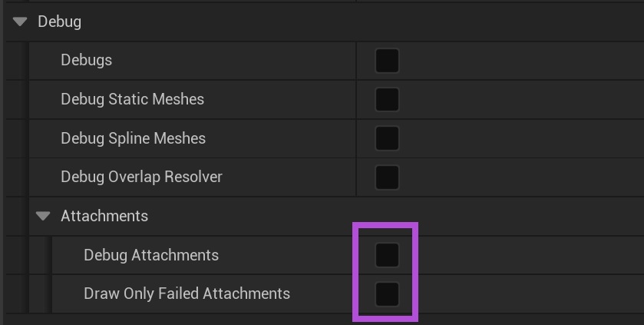Select the Debug Attachments property label
644x325 pixels.
pos(150,255)
